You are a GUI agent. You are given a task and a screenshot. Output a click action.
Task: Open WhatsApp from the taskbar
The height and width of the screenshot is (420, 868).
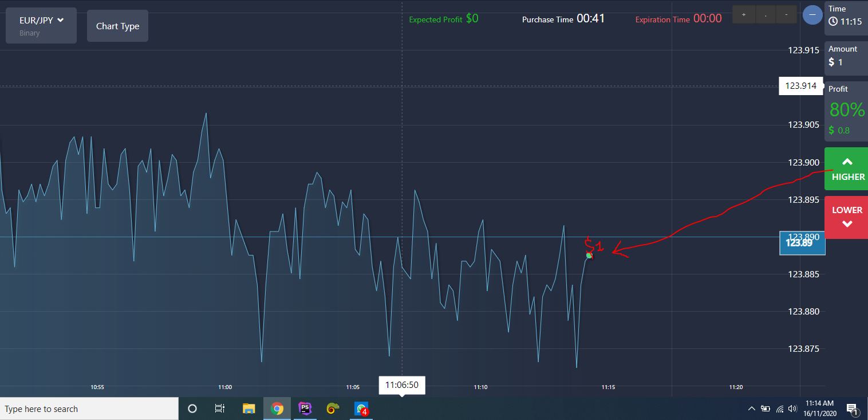(361, 409)
